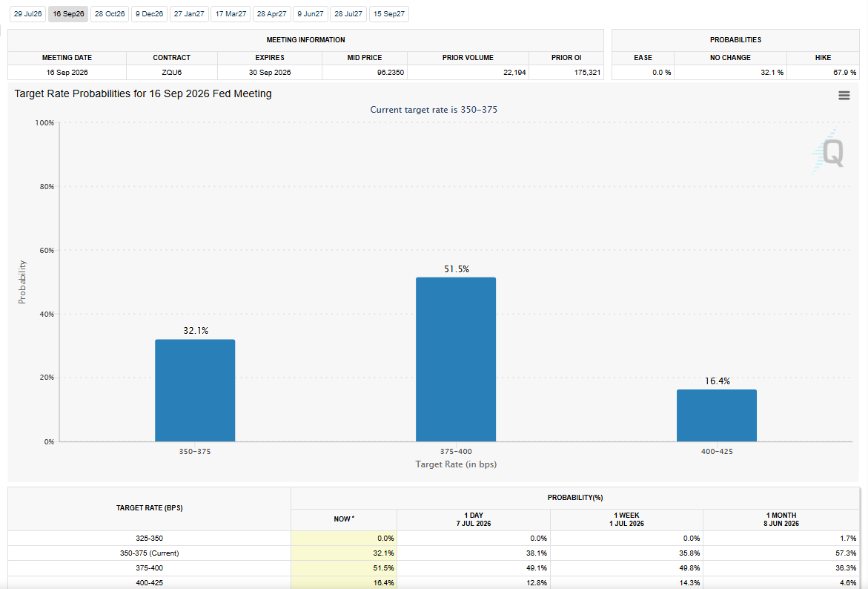Click the ease probability 0.0 %
This screenshot has height=589, width=868.
click(x=661, y=73)
